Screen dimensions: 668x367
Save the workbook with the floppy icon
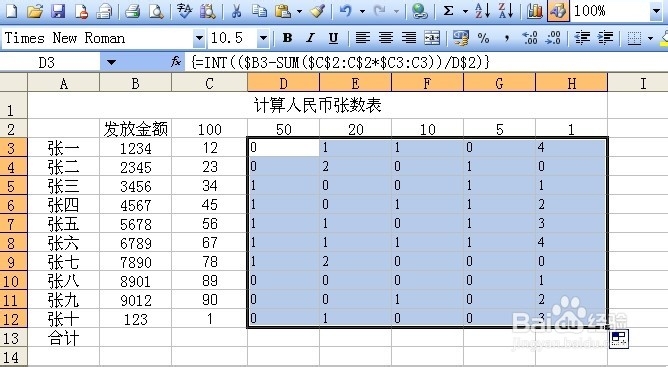click(x=58, y=11)
